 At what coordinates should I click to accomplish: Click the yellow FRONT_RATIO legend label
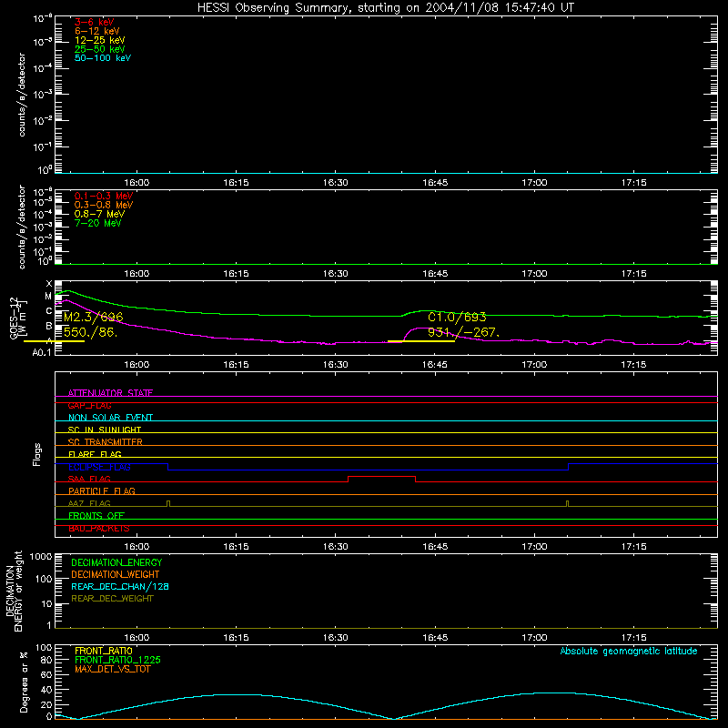(104, 651)
